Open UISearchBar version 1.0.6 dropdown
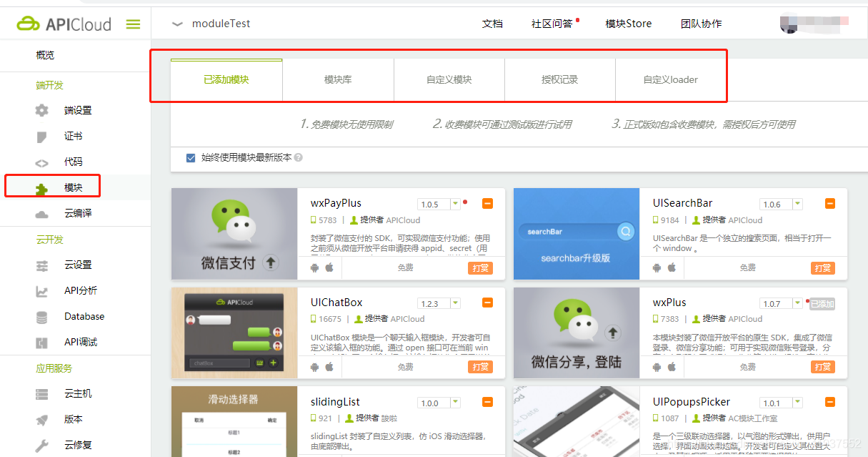Image resolution: width=868 pixels, height=457 pixels. [797, 205]
